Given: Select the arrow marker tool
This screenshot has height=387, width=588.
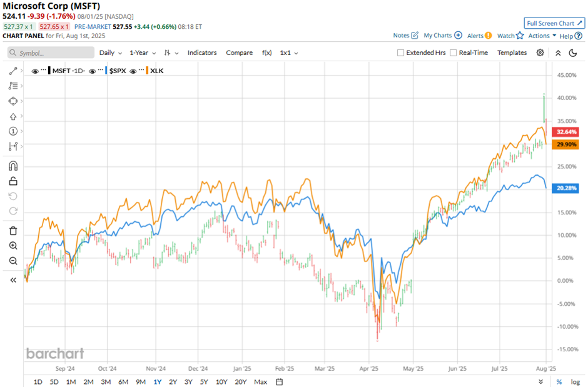Looking at the screenshot, I should coord(13,116).
